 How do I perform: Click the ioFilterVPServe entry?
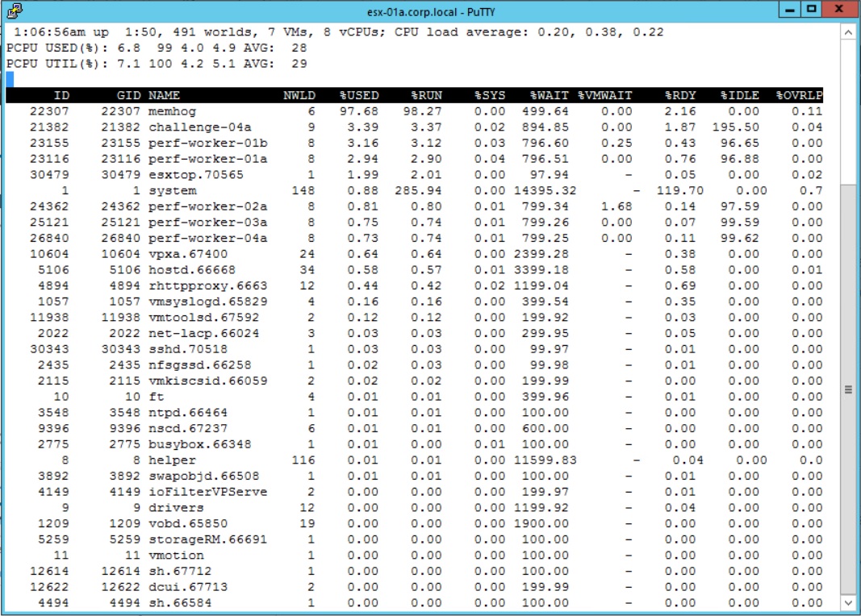(207, 493)
